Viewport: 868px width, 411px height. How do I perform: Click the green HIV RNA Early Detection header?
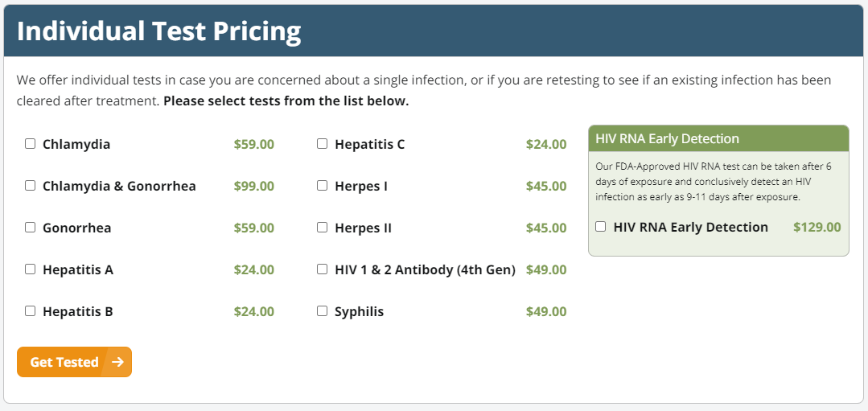click(718, 138)
